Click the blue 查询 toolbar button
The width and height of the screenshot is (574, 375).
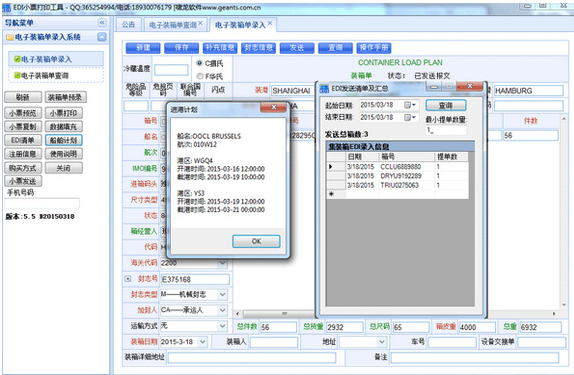pyautogui.click(x=335, y=48)
